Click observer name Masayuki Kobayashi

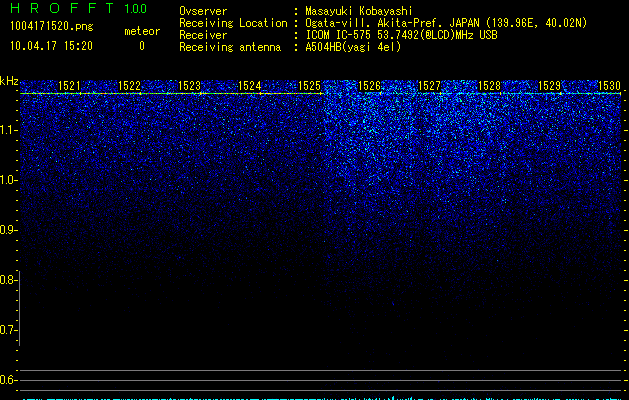359,11
